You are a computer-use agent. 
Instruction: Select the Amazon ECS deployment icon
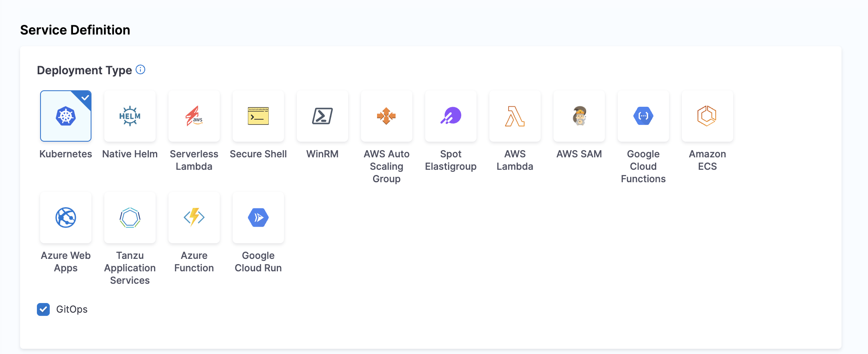click(x=708, y=116)
